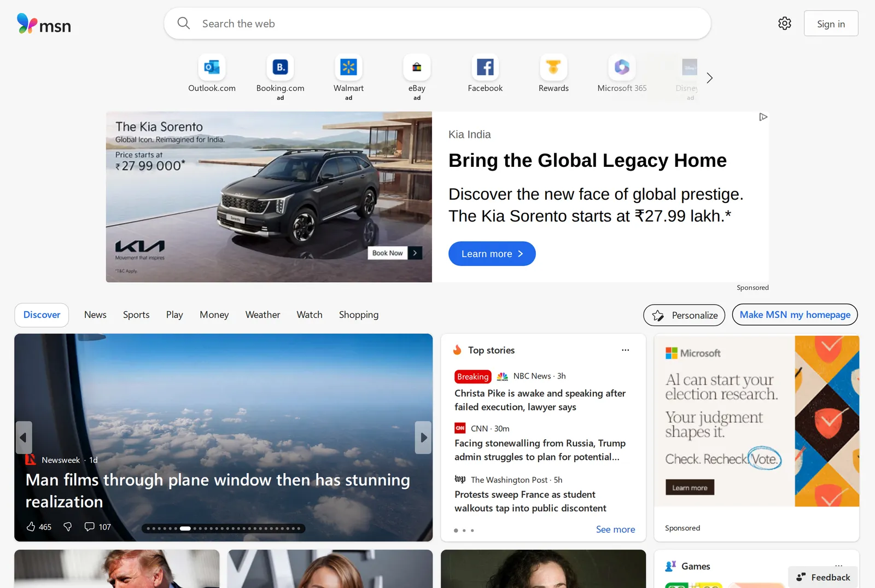Open the Christa Pike breaking story
The height and width of the screenshot is (588, 875).
540,400
